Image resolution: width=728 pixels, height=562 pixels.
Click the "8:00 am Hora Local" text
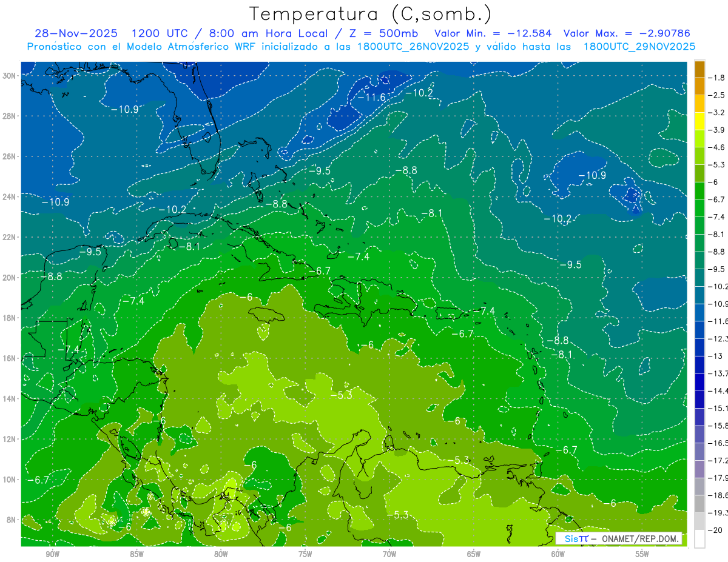pyautogui.click(x=270, y=33)
